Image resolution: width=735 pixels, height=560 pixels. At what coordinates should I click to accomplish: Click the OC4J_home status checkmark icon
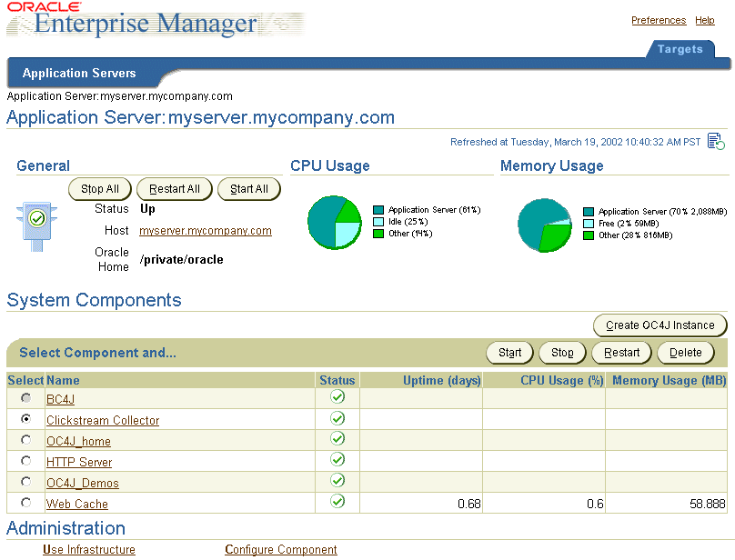tap(337, 438)
